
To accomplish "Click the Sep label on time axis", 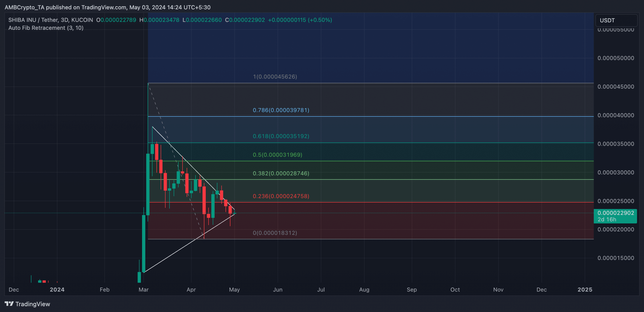I will [x=412, y=290].
